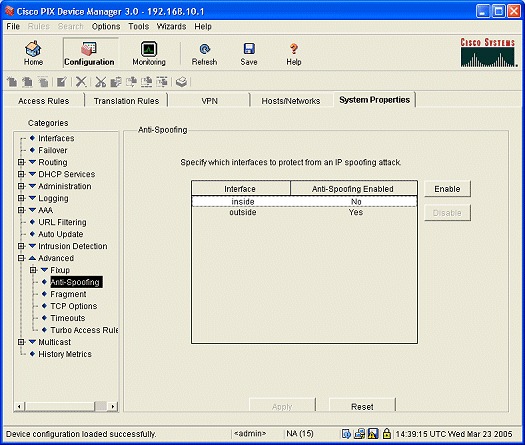Click the paste-after icon with bottom line

146,82
